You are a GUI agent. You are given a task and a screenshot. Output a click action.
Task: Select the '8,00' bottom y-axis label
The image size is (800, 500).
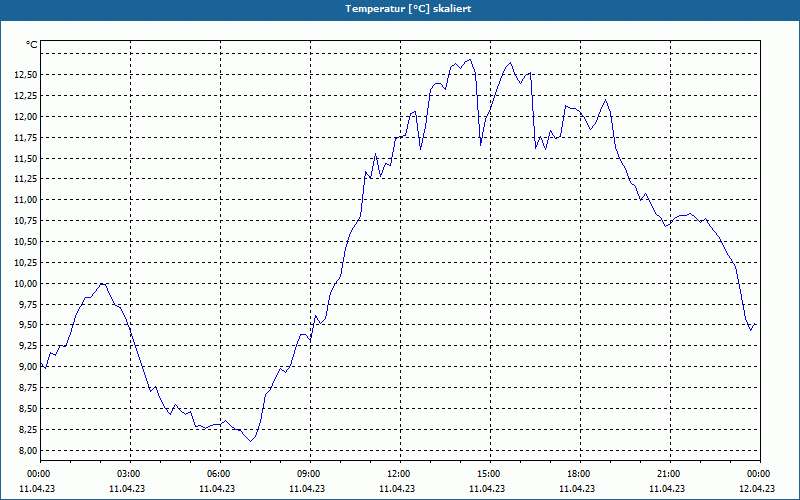pyautogui.click(x=28, y=451)
